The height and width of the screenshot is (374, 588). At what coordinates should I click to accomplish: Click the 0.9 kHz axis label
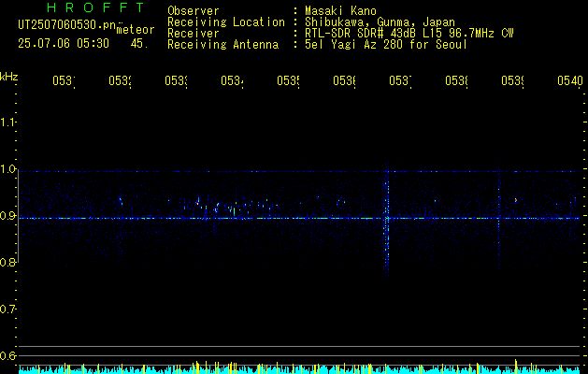coord(7,216)
